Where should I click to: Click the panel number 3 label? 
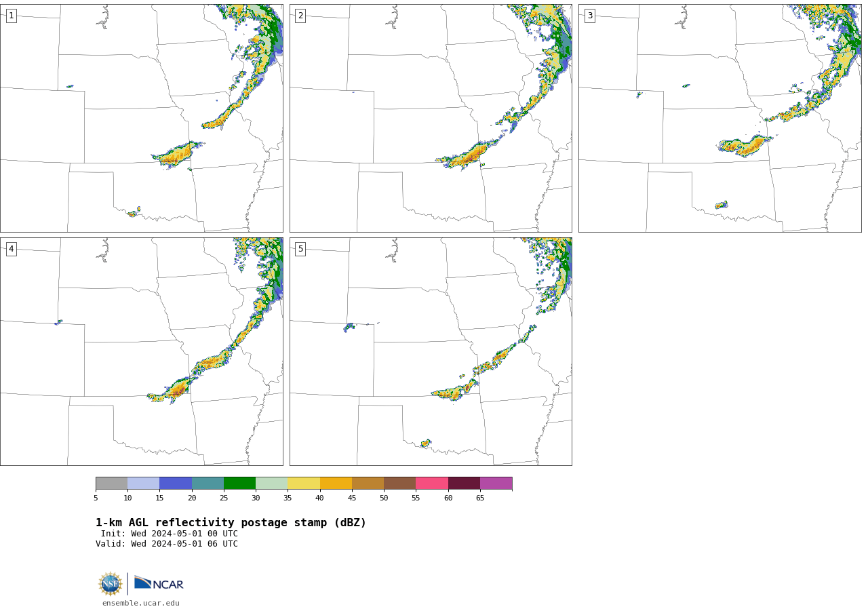(x=589, y=16)
